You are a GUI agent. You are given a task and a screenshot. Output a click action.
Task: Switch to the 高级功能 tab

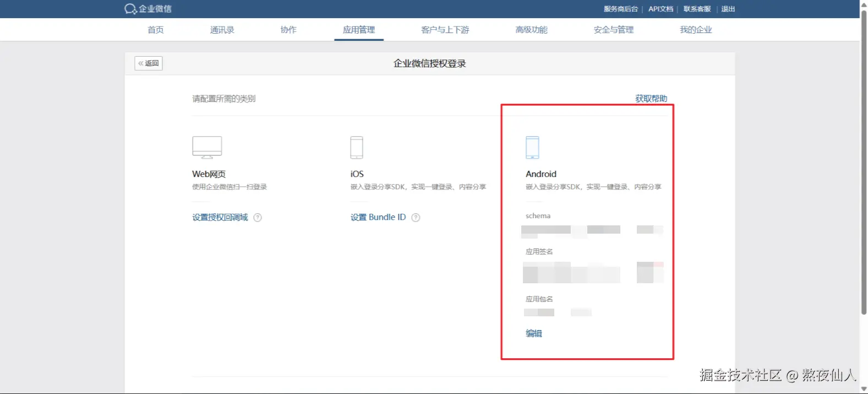pyautogui.click(x=532, y=30)
